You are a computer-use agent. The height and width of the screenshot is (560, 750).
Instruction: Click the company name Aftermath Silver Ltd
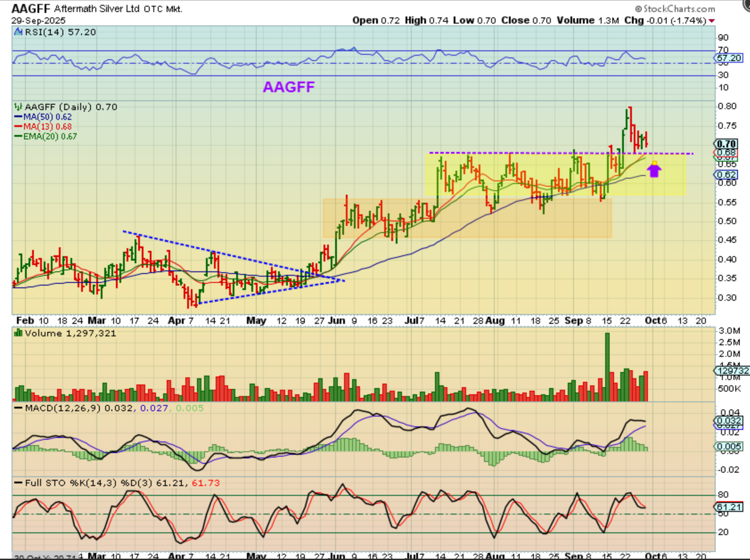[x=97, y=8]
